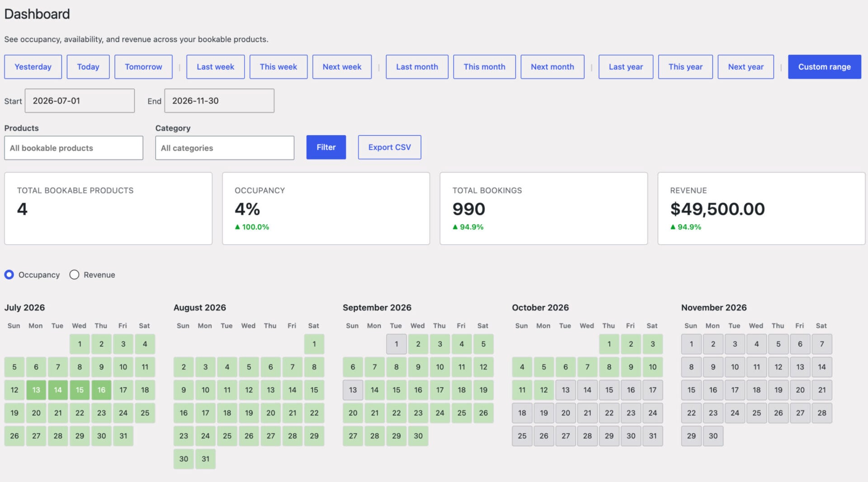Choose This year range
Viewport: 868px width, 482px height.
coord(685,67)
